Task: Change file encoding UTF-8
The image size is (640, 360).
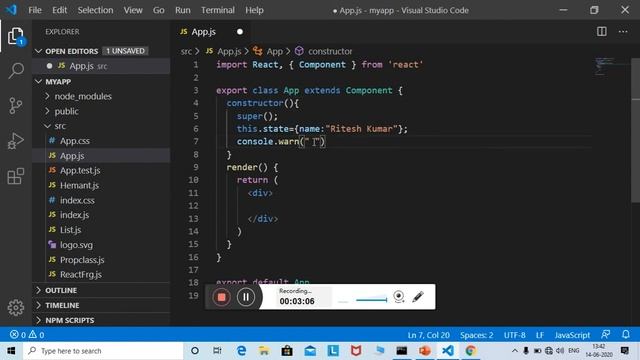Action: [514, 335]
